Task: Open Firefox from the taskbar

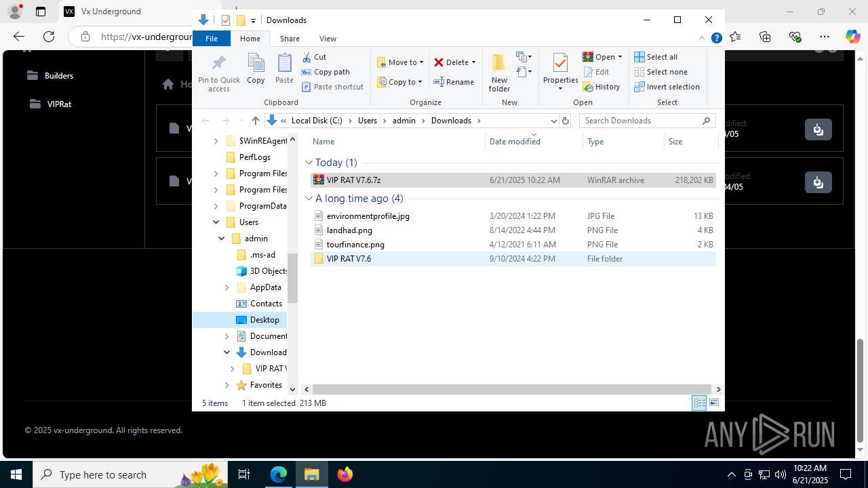Action: point(345,474)
